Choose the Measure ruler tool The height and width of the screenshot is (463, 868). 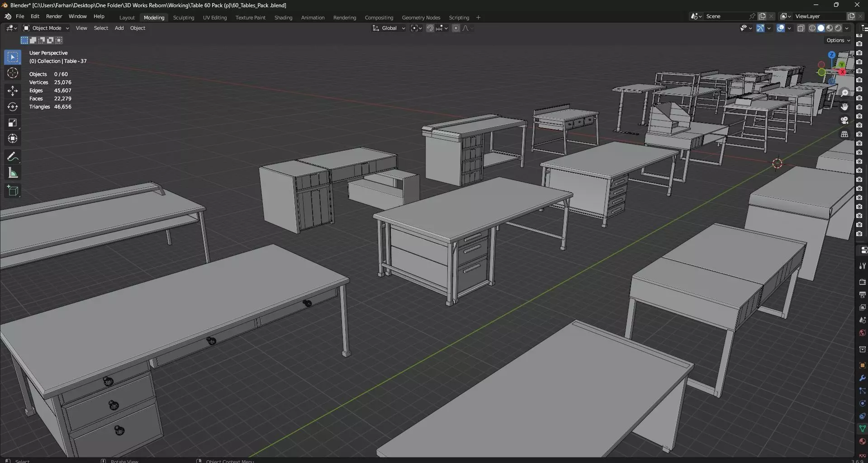[13, 173]
